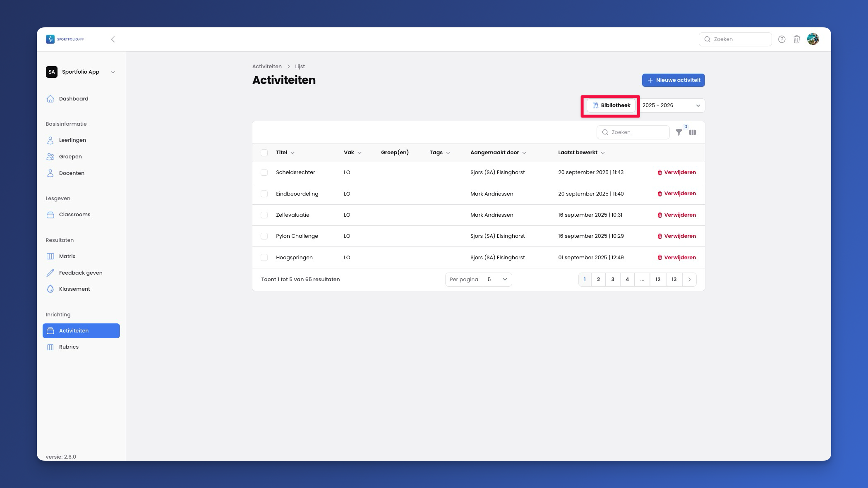Select the Pylon Challenge row checkbox

point(264,236)
